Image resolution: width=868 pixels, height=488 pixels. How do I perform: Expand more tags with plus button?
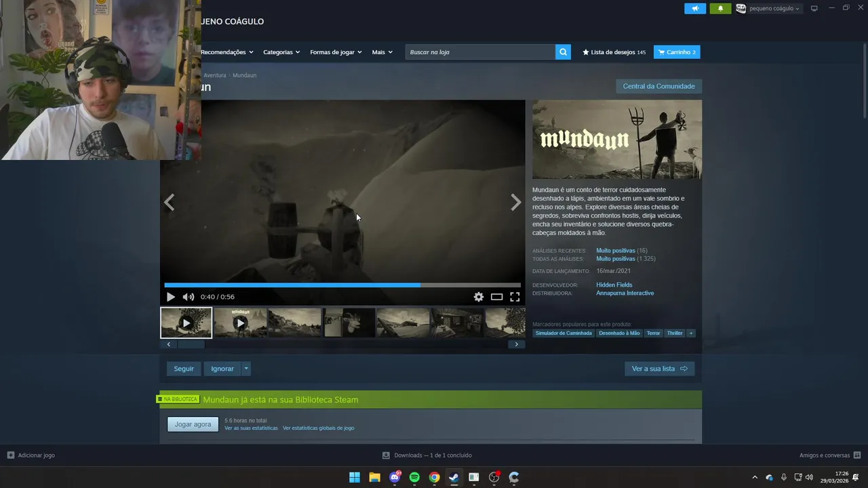click(691, 333)
